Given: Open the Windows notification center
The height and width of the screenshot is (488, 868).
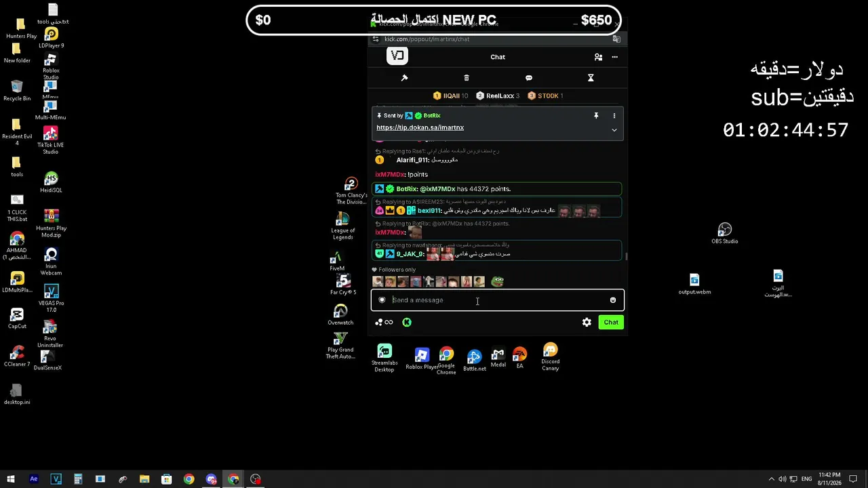Looking at the screenshot, I should pos(854,479).
